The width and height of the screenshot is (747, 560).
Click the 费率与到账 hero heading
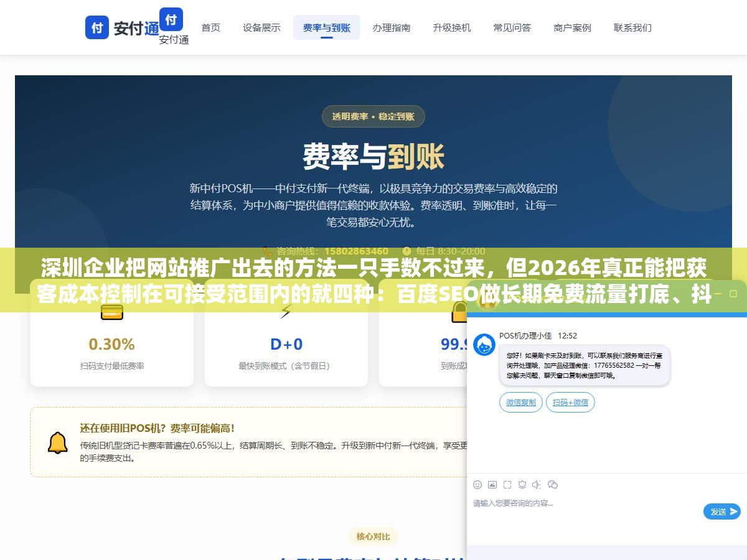click(x=374, y=156)
